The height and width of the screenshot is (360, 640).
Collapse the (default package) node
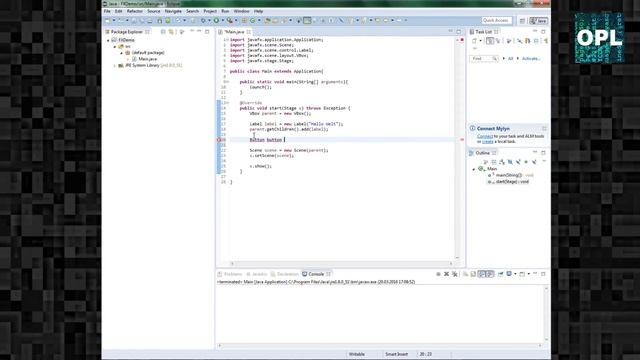[x=121, y=53]
